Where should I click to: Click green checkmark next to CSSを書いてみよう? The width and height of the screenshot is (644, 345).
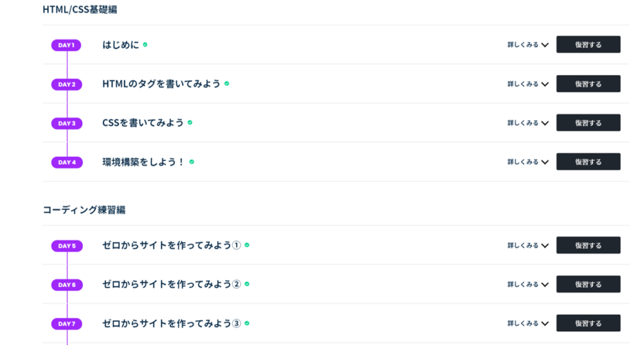(190, 122)
